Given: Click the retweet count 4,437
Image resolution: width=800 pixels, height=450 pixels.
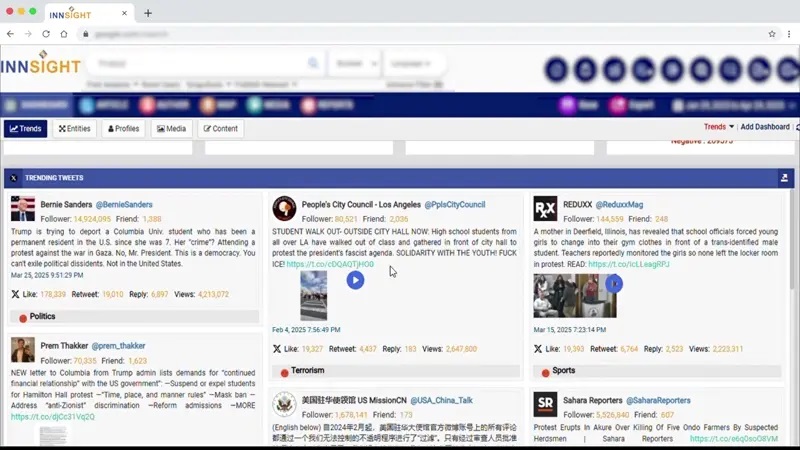Looking at the screenshot, I should 367,349.
